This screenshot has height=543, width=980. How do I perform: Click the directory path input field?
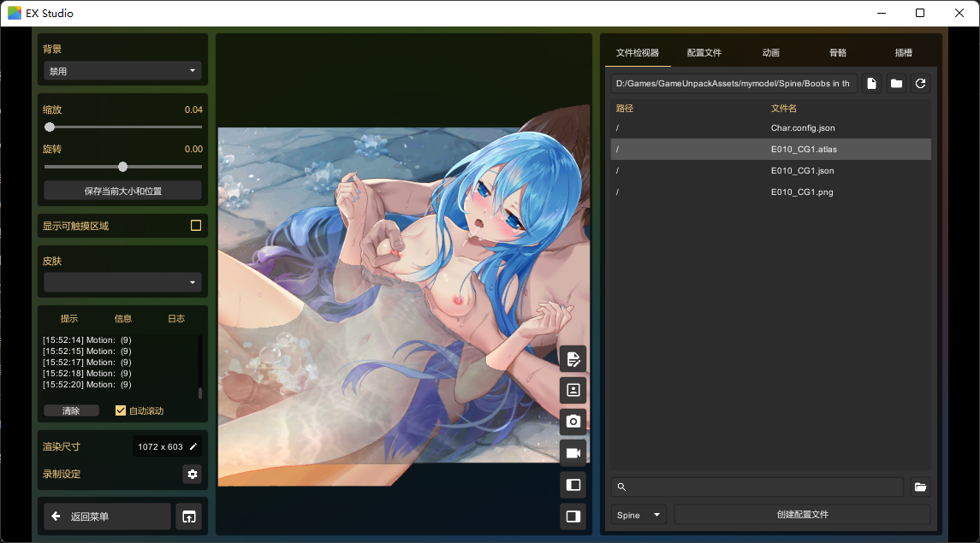pyautogui.click(x=734, y=84)
